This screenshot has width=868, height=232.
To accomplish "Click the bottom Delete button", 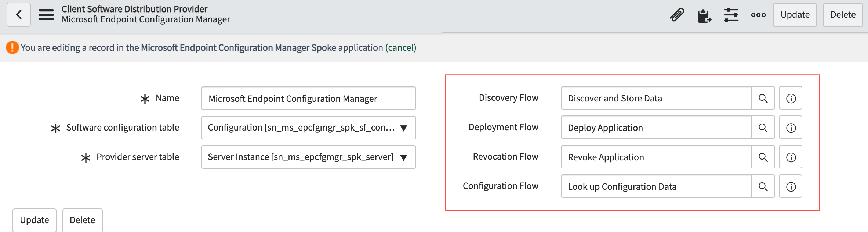I will (82, 220).
